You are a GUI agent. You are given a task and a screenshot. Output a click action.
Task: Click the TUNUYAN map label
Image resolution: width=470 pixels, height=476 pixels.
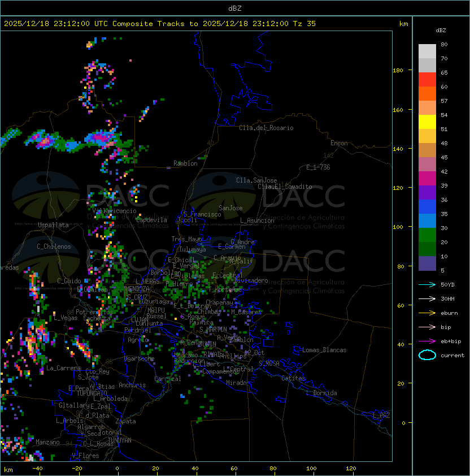pyautogui.click(x=120, y=440)
